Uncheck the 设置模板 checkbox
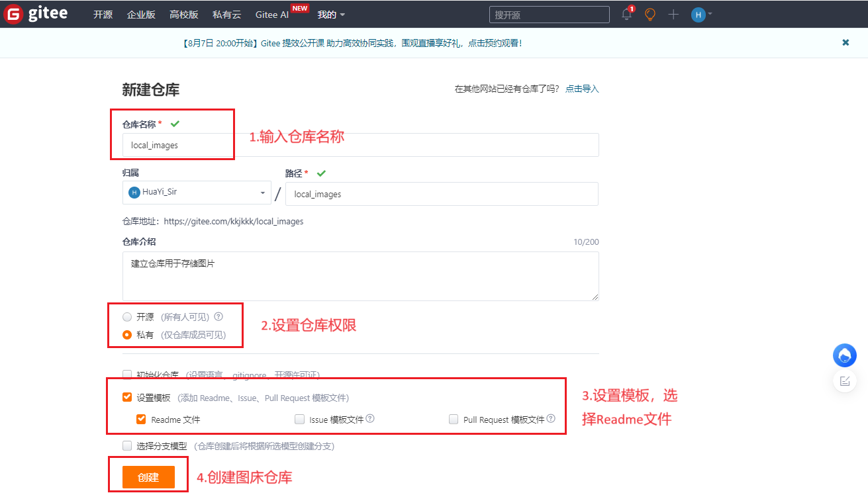Image resolution: width=868 pixels, height=495 pixels. point(127,398)
